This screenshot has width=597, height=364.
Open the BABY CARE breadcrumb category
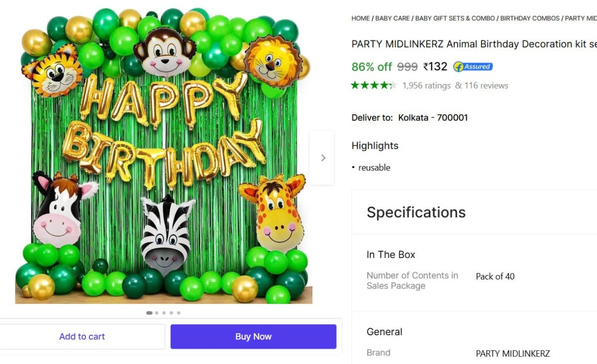[393, 18]
